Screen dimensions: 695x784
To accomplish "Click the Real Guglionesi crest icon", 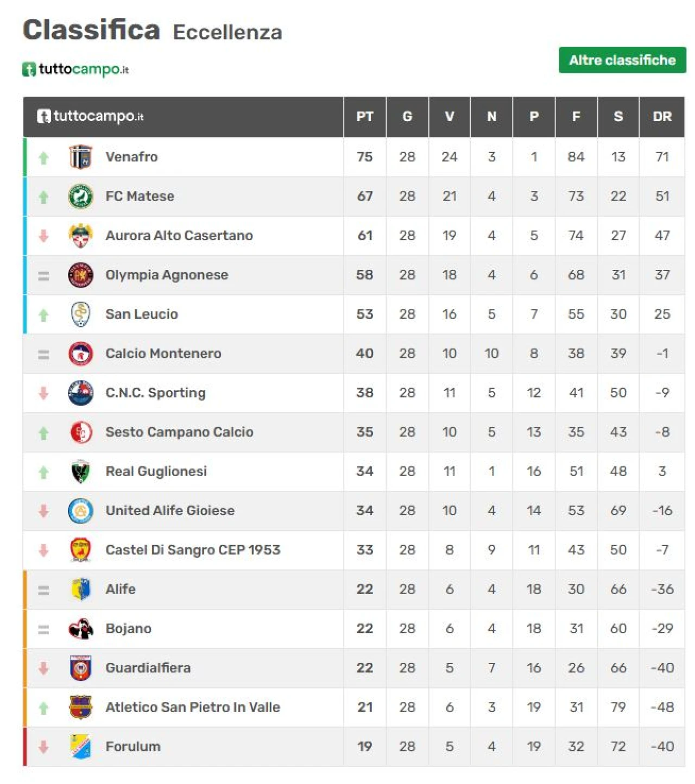I will tap(81, 472).
